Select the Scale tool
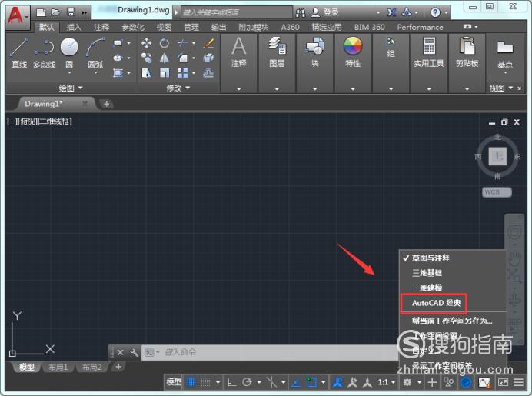This screenshot has height=396, width=532. point(165,72)
